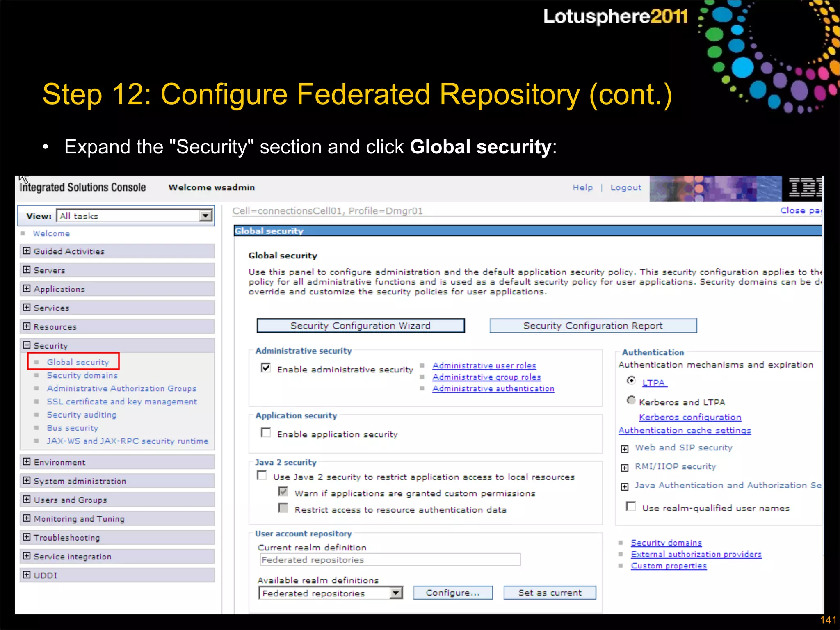
Task: Expand the UDDI section
Action: point(27,575)
